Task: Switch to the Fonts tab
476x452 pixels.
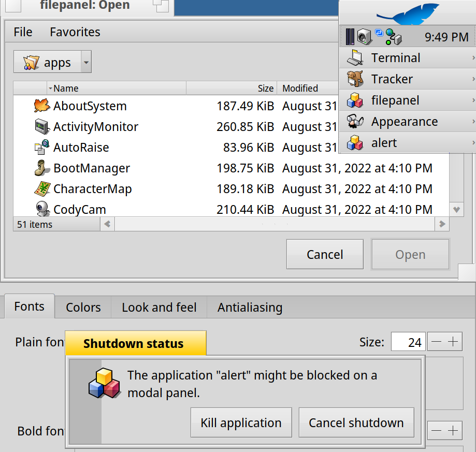Action: click(30, 307)
